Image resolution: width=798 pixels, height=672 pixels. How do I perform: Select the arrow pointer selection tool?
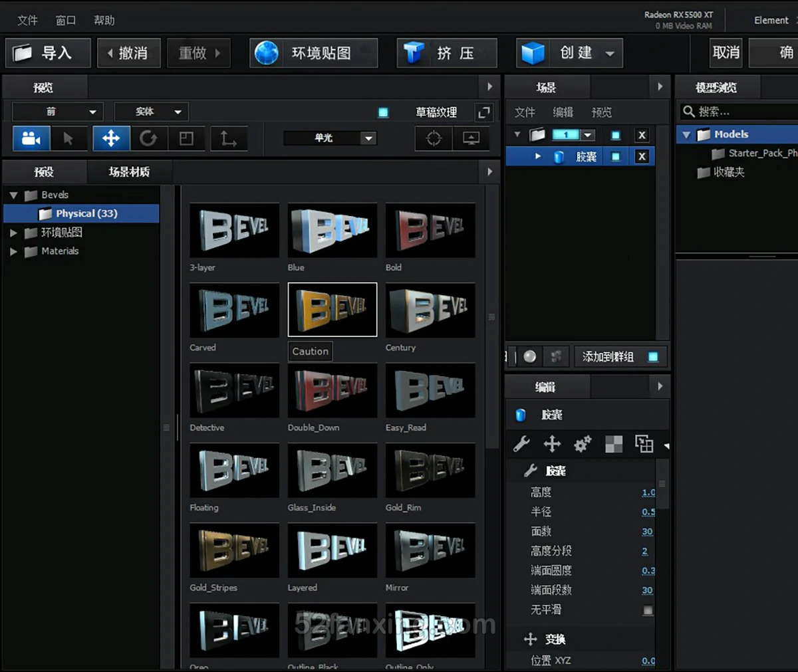68,138
